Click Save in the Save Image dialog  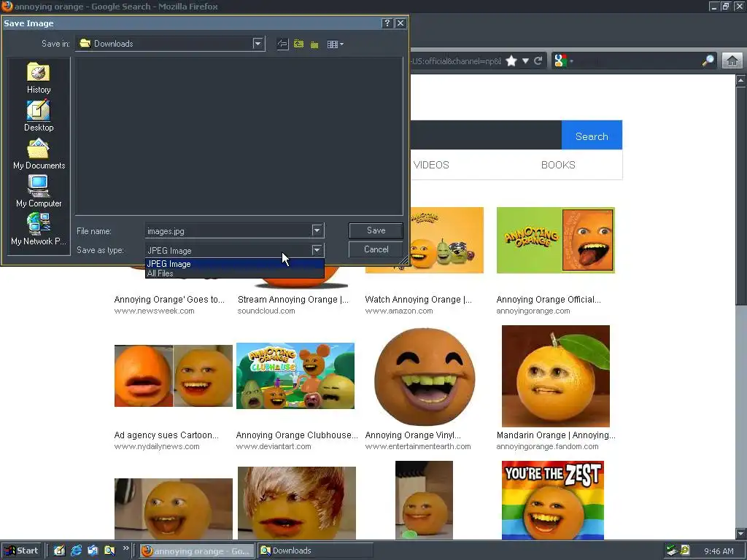click(376, 230)
